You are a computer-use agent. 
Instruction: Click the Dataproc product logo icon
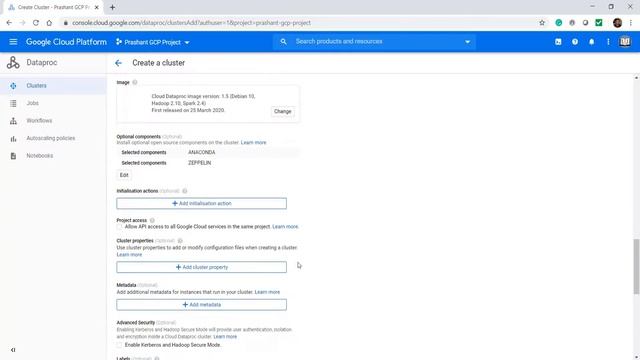coord(13,62)
